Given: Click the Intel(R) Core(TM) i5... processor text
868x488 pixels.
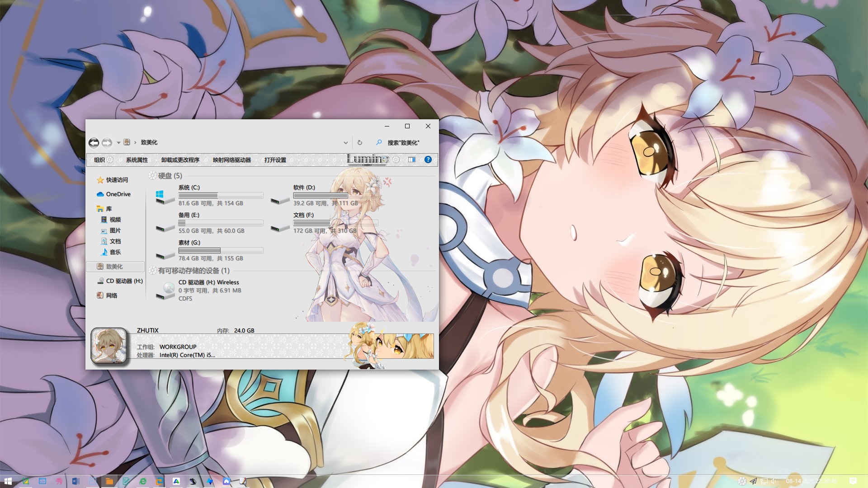Looking at the screenshot, I should point(187,355).
